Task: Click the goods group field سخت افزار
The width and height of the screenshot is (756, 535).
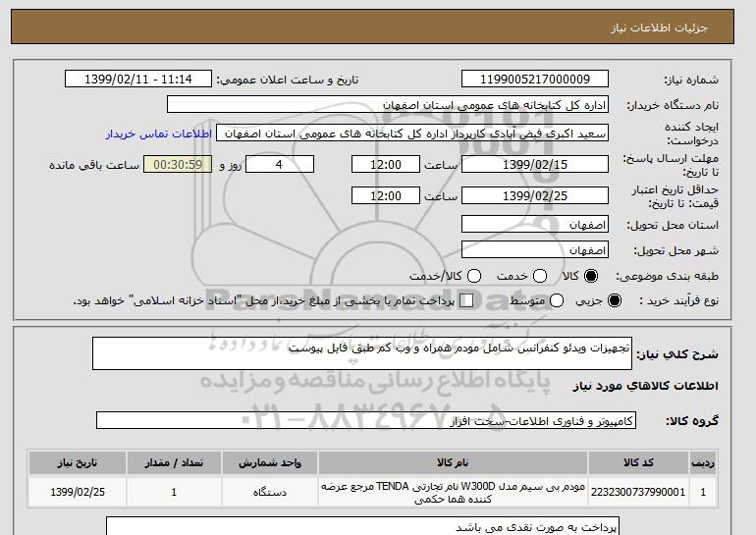Action: point(366,420)
